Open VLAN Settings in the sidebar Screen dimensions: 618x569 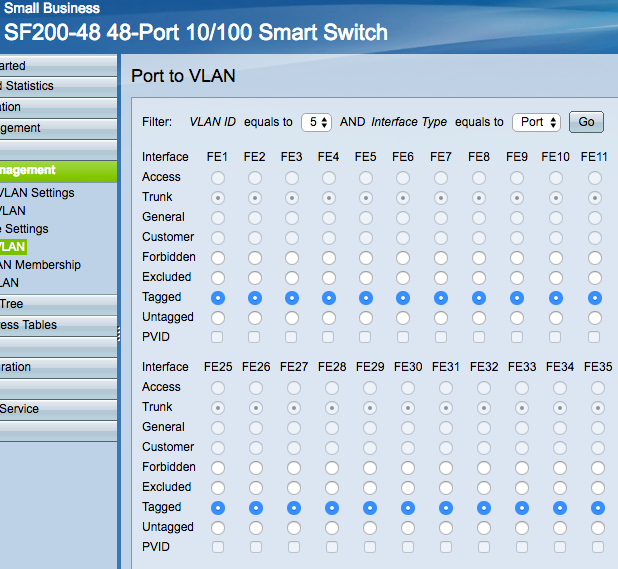point(37,193)
